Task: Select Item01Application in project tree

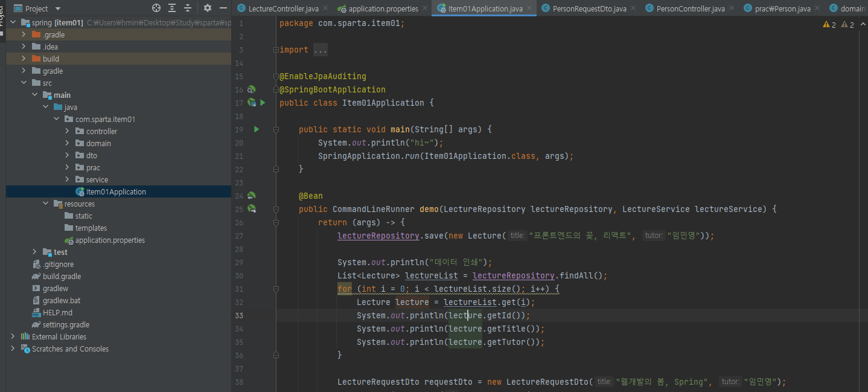Action: pyautogui.click(x=118, y=191)
